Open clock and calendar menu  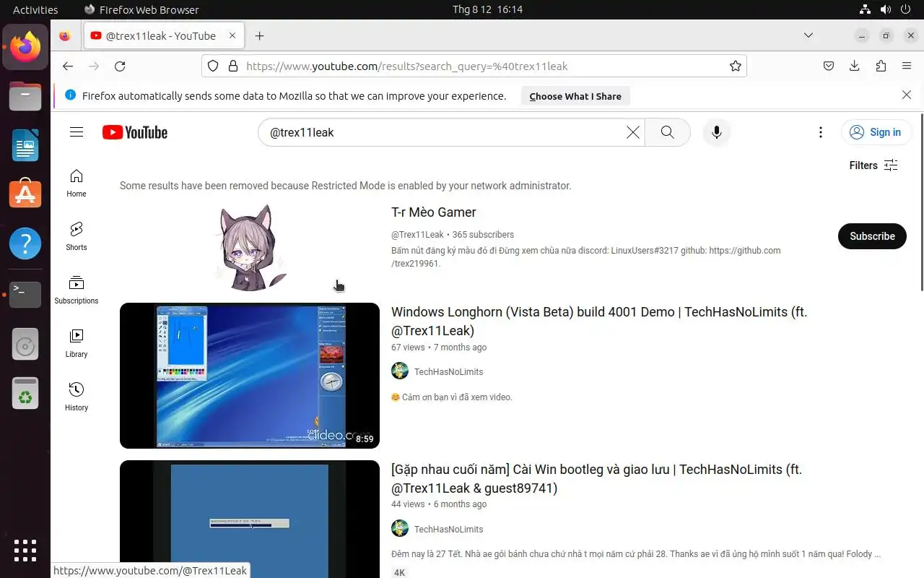487,9
